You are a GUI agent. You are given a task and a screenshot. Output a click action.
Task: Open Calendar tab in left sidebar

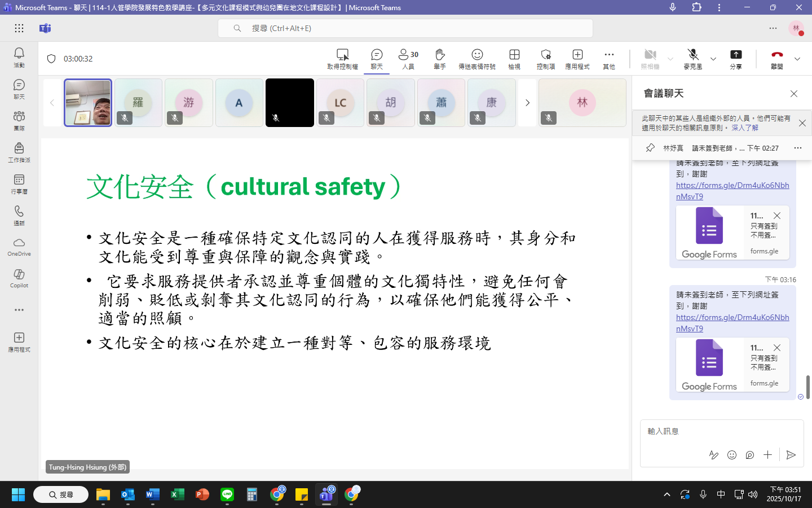[19, 183]
